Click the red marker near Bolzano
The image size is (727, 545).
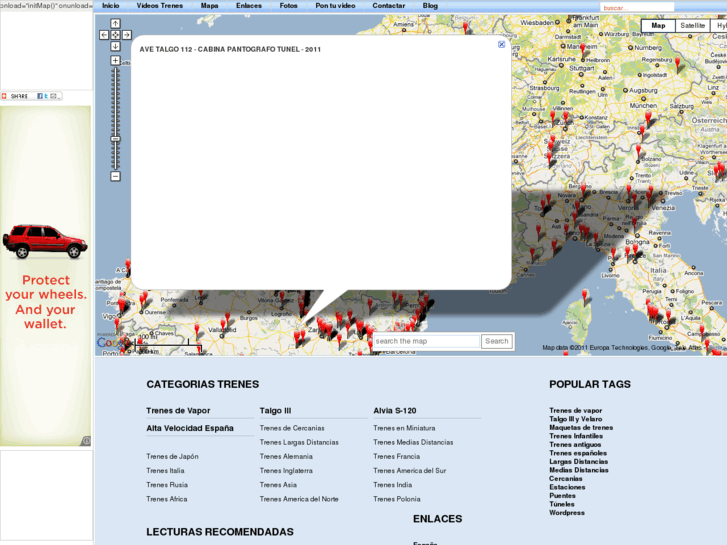coord(638,152)
